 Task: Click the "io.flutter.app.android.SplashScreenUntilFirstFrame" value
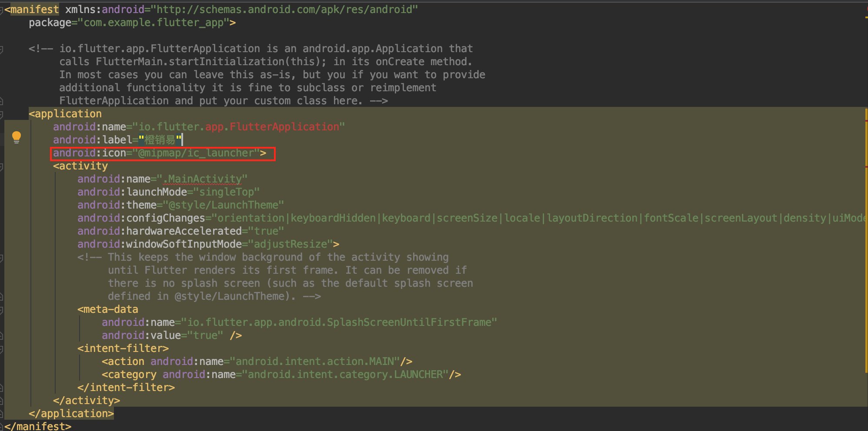[x=339, y=322]
